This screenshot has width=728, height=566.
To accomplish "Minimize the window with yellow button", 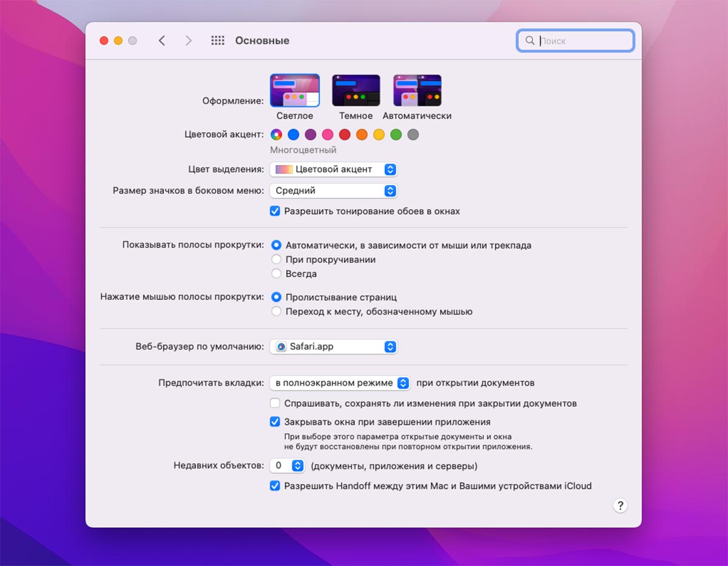I will (118, 41).
